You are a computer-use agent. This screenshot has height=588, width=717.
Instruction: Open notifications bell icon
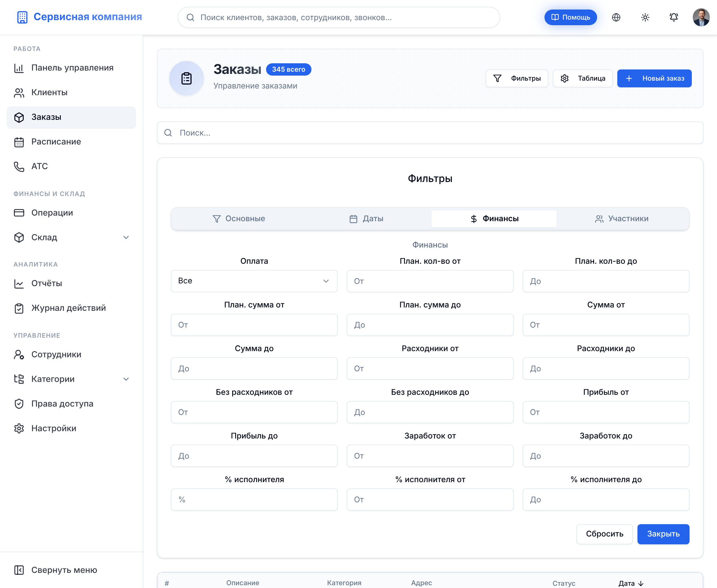[674, 17]
